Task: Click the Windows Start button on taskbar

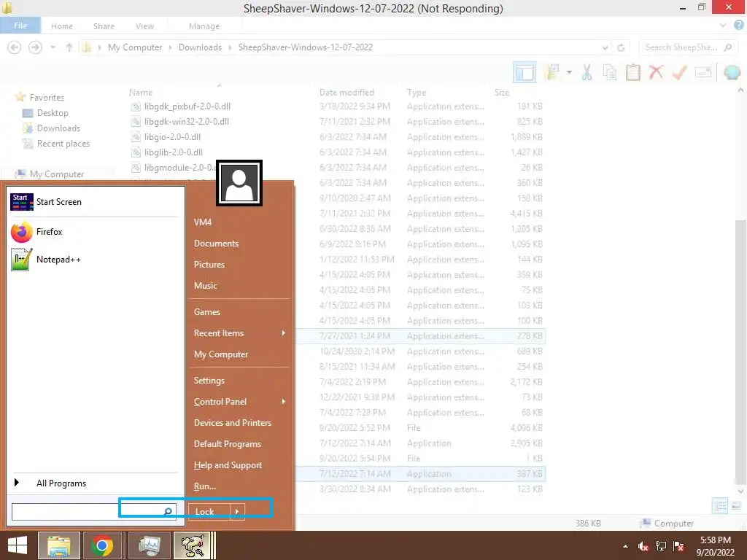Action: (18, 545)
